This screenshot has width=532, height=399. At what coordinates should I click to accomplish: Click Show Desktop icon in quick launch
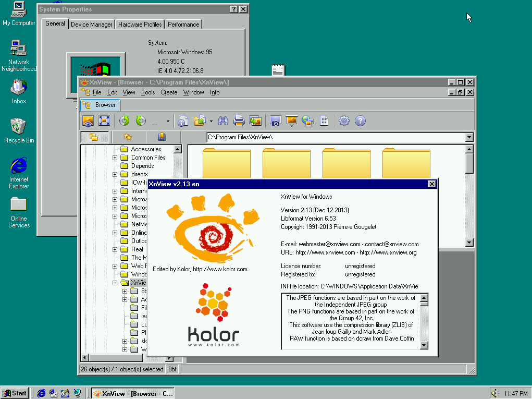click(65, 393)
